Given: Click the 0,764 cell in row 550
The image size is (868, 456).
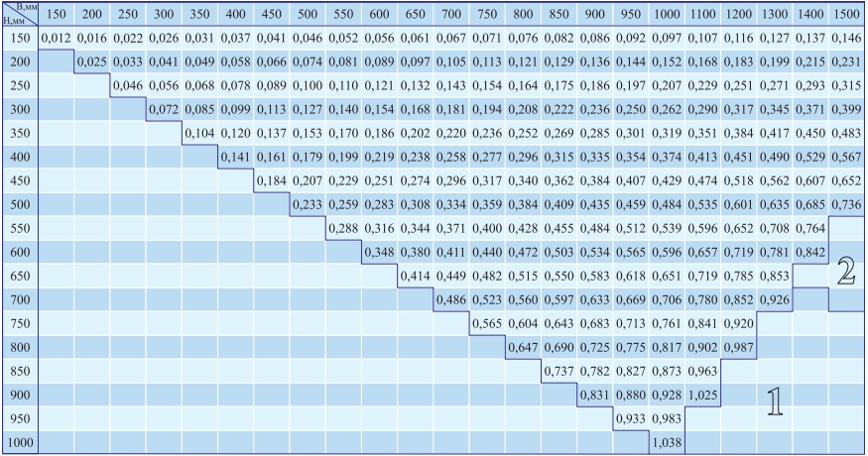Looking at the screenshot, I should tap(809, 229).
